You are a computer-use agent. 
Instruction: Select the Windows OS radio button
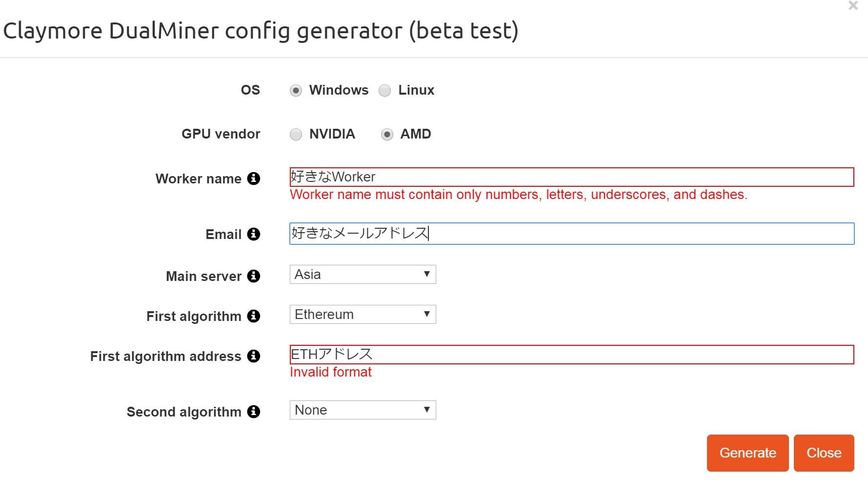pos(296,91)
